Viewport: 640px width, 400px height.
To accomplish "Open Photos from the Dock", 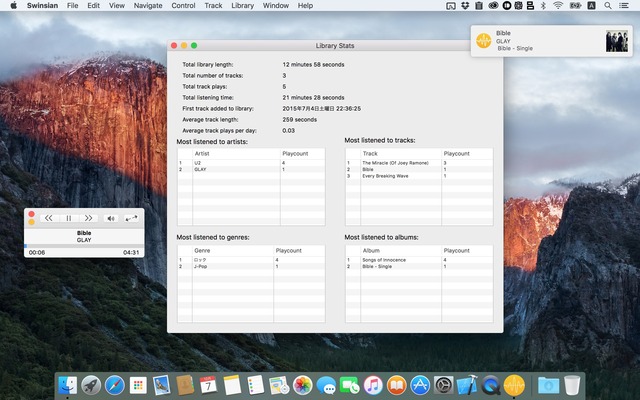I will (x=302, y=385).
